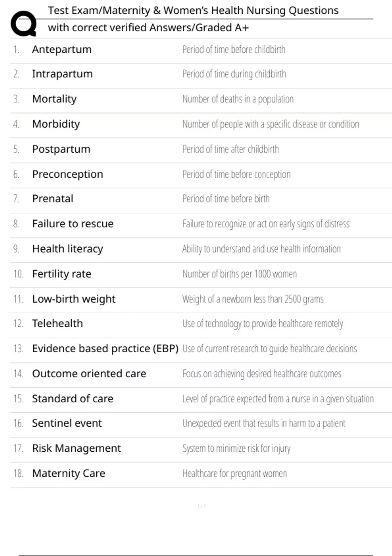The image size is (392, 556).
Task: Click the Evidence based practice (EBP) term
Action: click(105, 349)
